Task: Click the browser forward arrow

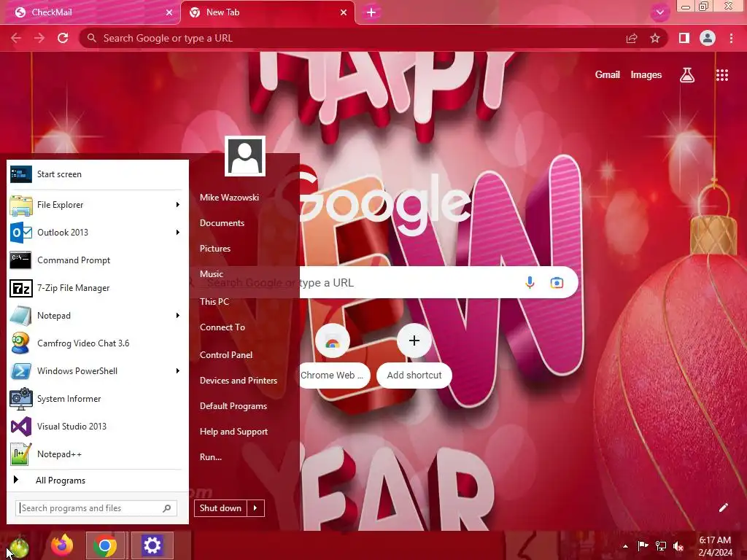Action: (x=39, y=38)
